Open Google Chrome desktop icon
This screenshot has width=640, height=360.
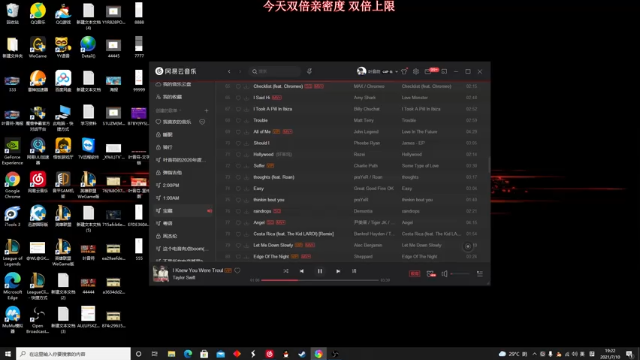coord(12,185)
